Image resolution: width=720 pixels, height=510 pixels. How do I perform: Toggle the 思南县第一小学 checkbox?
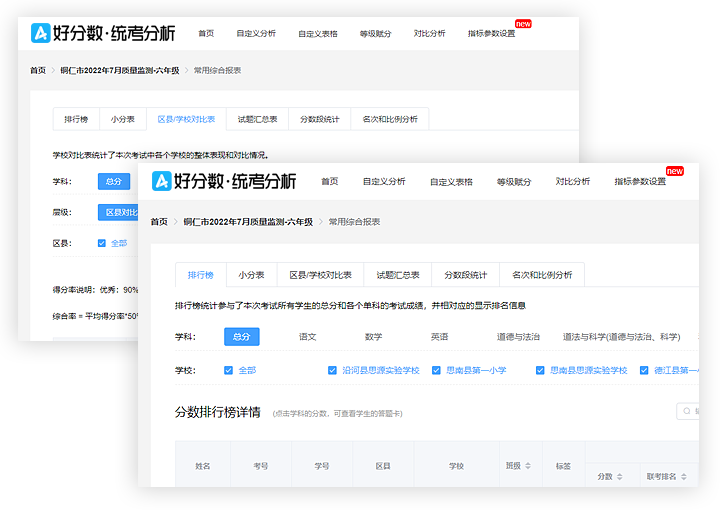click(437, 370)
